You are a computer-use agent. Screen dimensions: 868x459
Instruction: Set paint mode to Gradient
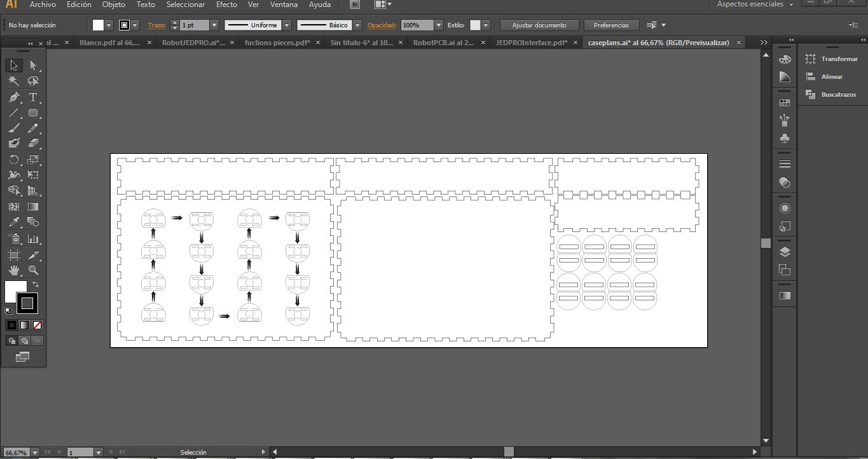coord(24,325)
